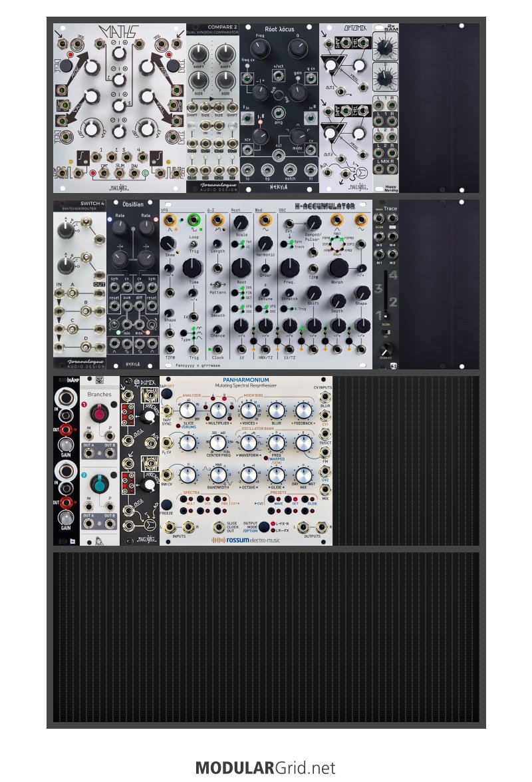The width and height of the screenshot is (532, 782).
Task: Click the Slice Clock Out jack on Panharmonium
Action: coord(218,526)
